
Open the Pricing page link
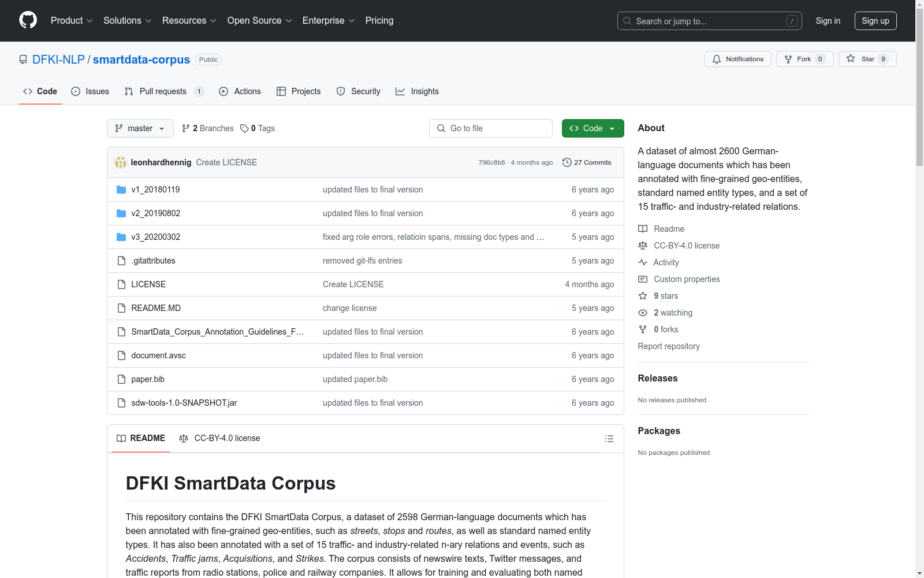pyautogui.click(x=379, y=21)
